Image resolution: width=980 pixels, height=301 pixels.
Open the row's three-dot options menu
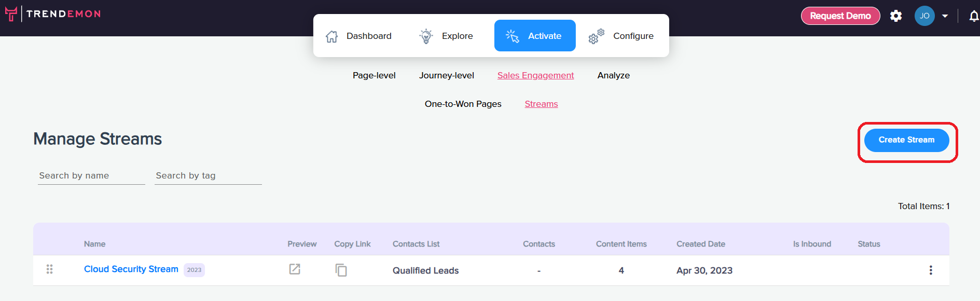(931, 270)
